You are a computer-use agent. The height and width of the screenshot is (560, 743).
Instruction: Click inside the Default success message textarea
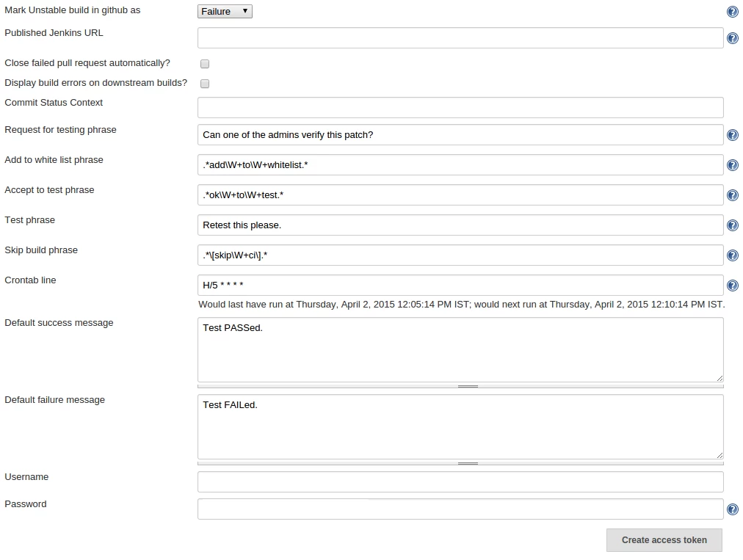click(460, 349)
